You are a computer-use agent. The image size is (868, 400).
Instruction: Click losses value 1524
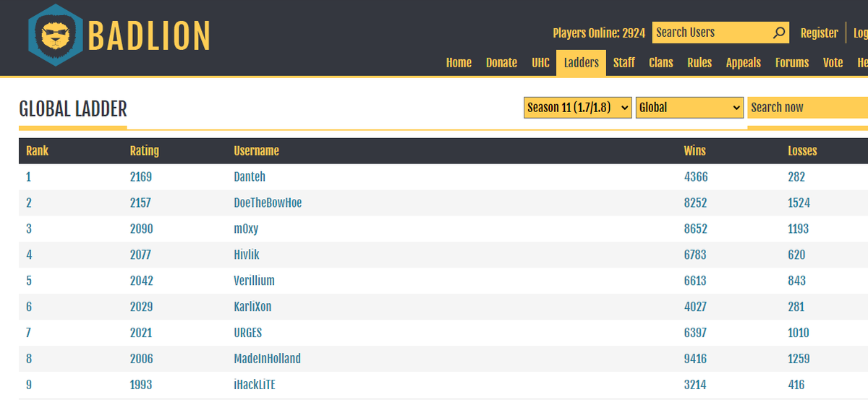tap(799, 203)
